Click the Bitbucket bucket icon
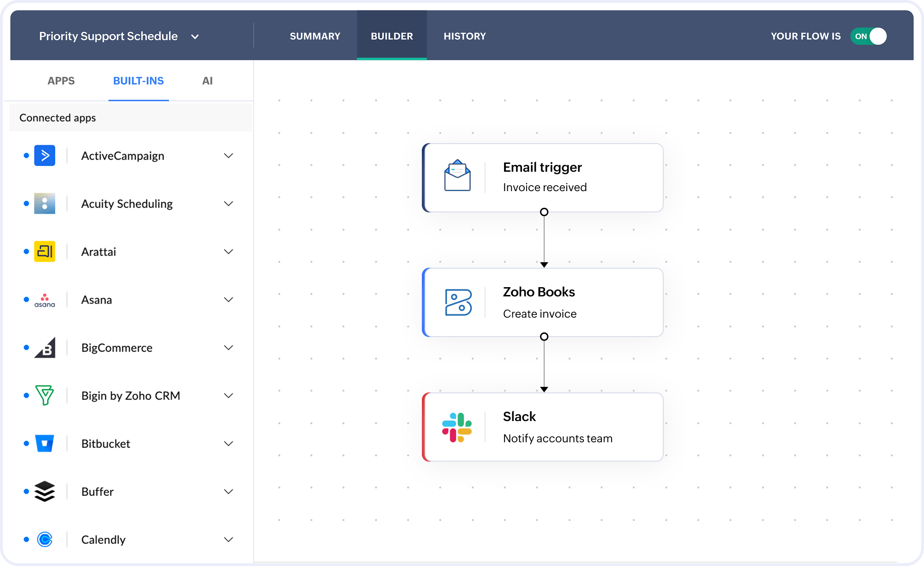 click(45, 444)
